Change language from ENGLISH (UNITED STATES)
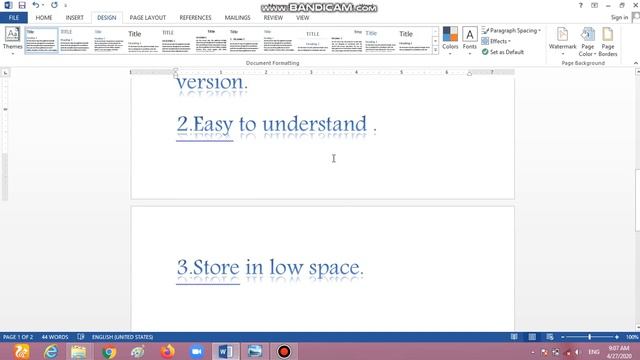 (x=122, y=337)
